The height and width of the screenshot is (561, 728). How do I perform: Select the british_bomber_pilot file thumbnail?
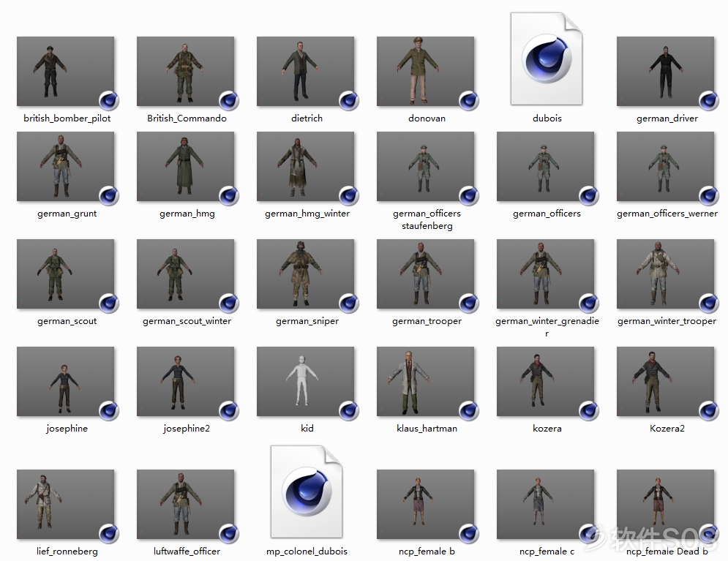pyautogui.click(x=65, y=72)
